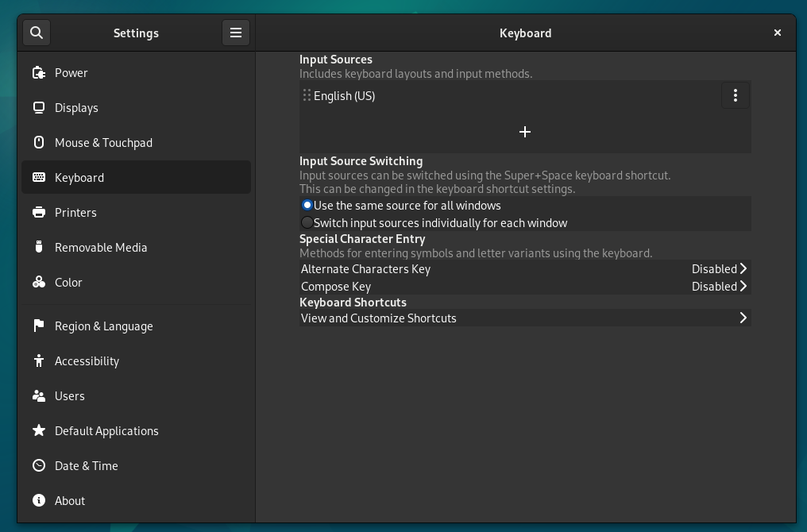
Task: Click the Removable Media icon
Action: 39,248
